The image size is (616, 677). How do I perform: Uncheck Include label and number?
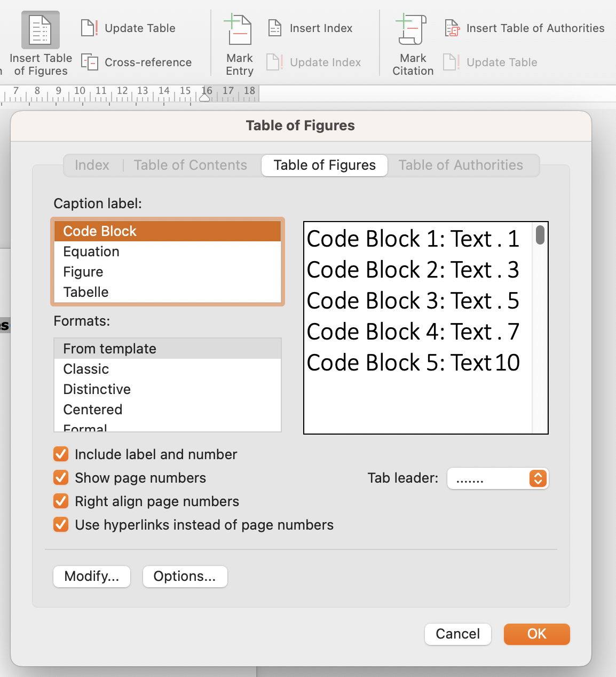click(x=61, y=454)
